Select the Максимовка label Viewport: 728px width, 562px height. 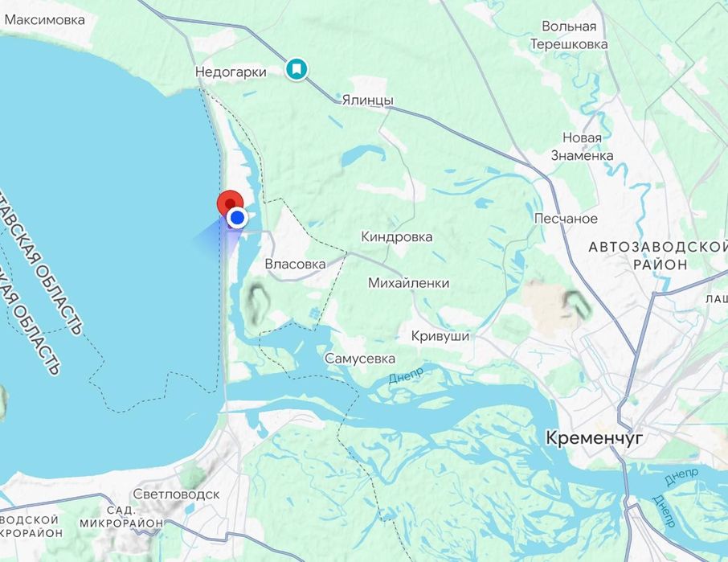(45, 20)
